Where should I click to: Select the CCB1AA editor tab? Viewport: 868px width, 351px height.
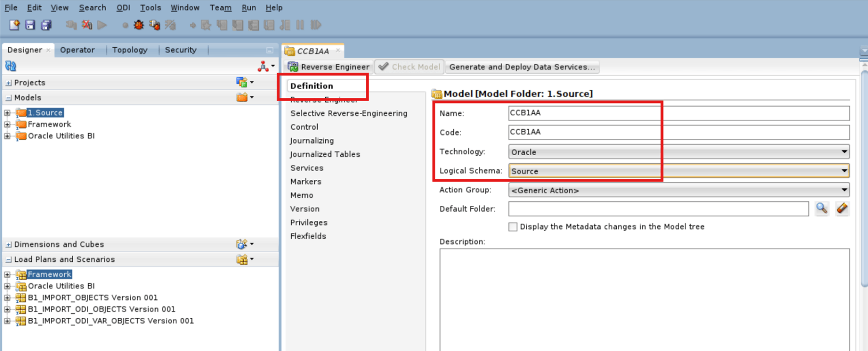313,51
